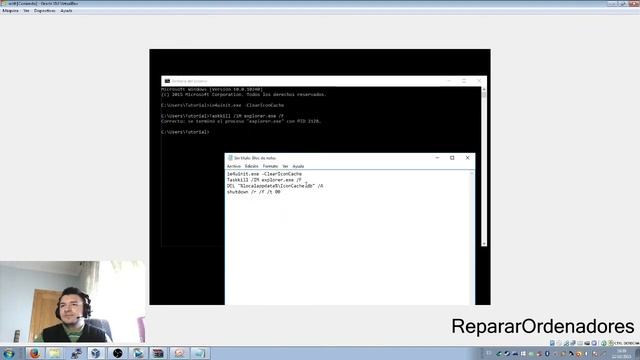Maximize the Notepad window
Image resolution: width=640 pixels, height=360 pixels.
click(x=452, y=158)
